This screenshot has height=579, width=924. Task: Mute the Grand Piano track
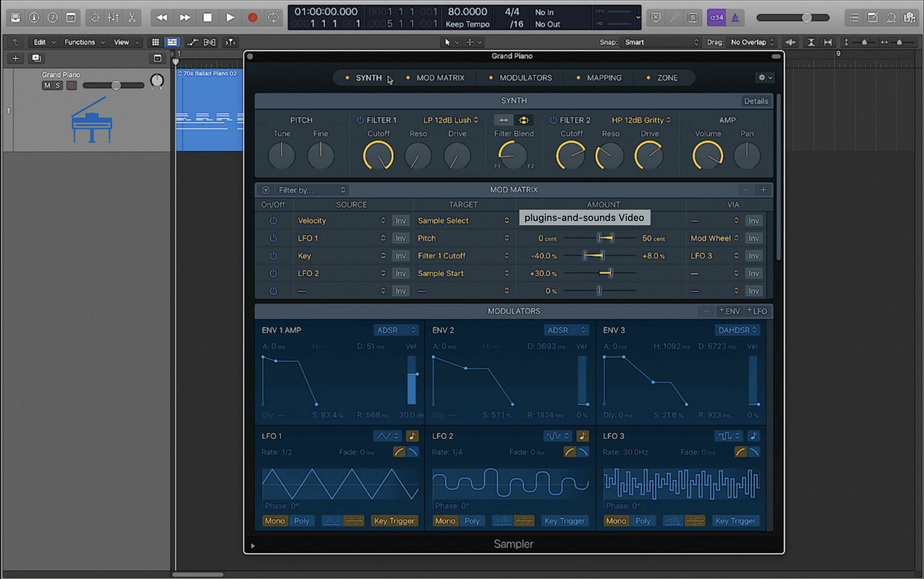tap(47, 85)
